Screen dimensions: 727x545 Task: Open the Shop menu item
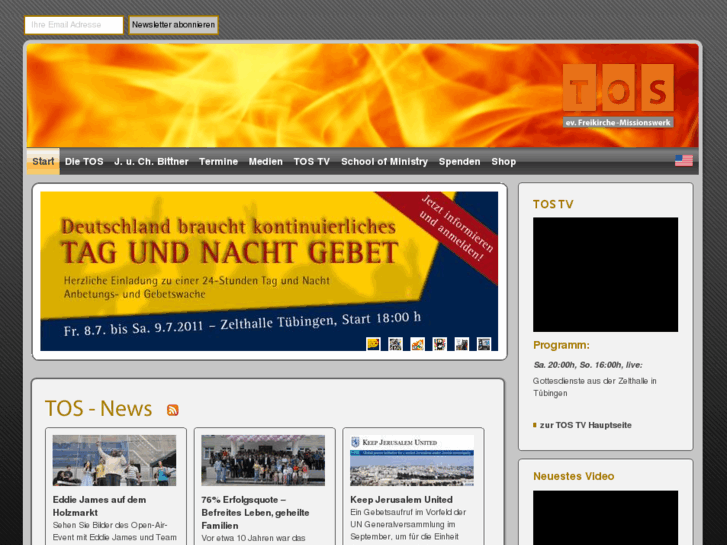(x=504, y=161)
